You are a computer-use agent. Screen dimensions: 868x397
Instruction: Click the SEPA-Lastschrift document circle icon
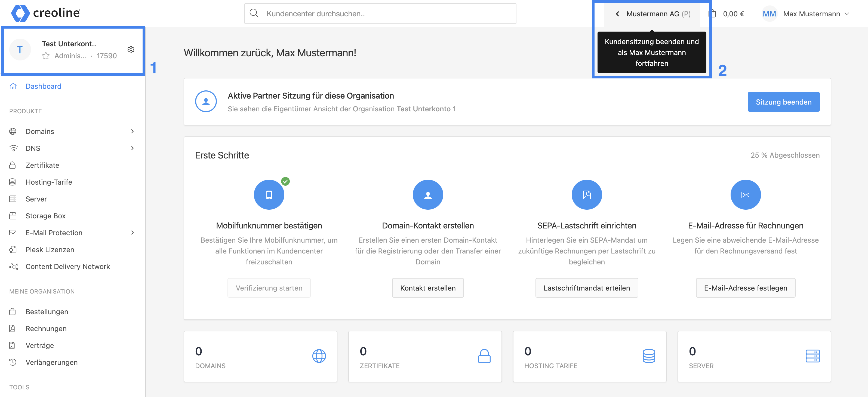(x=587, y=195)
